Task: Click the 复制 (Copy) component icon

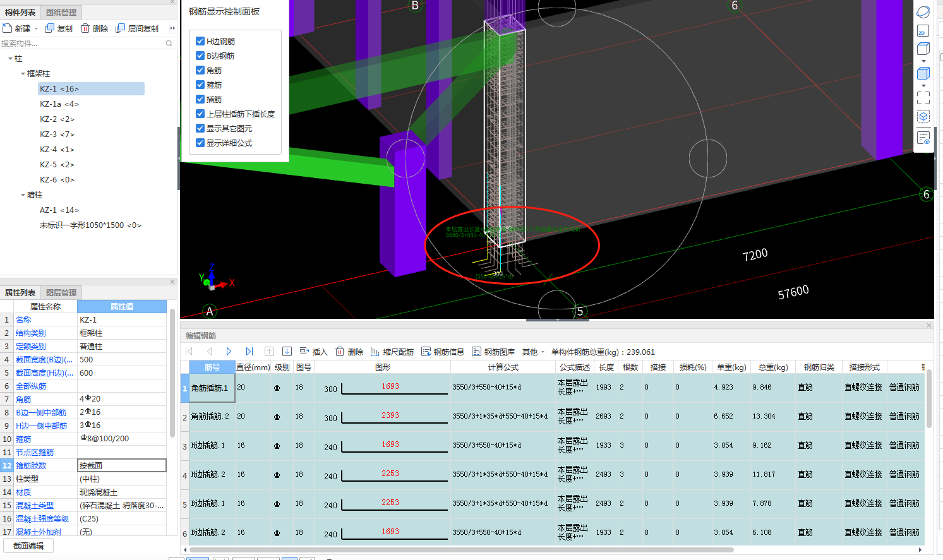Action: pos(50,28)
